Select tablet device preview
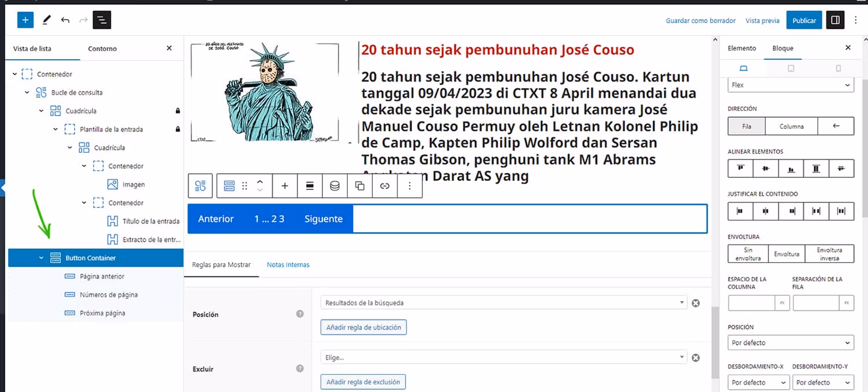Screen dimensions: 868x392 (x=791, y=68)
